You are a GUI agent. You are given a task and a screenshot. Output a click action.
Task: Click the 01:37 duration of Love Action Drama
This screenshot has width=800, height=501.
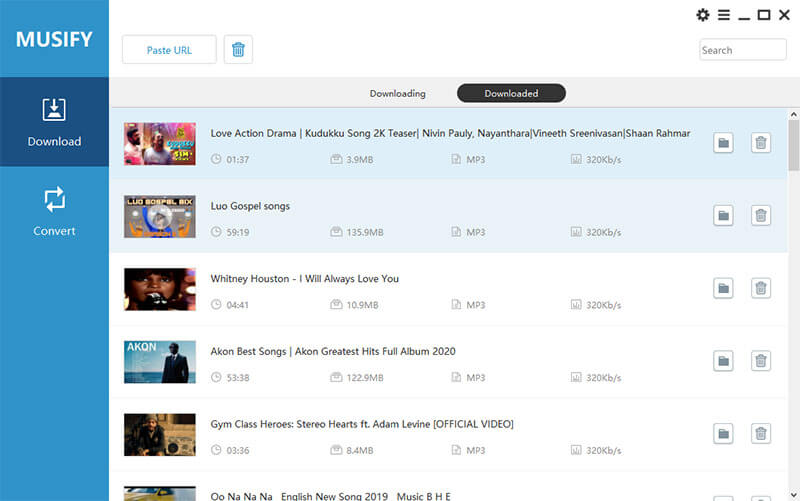tap(238, 160)
